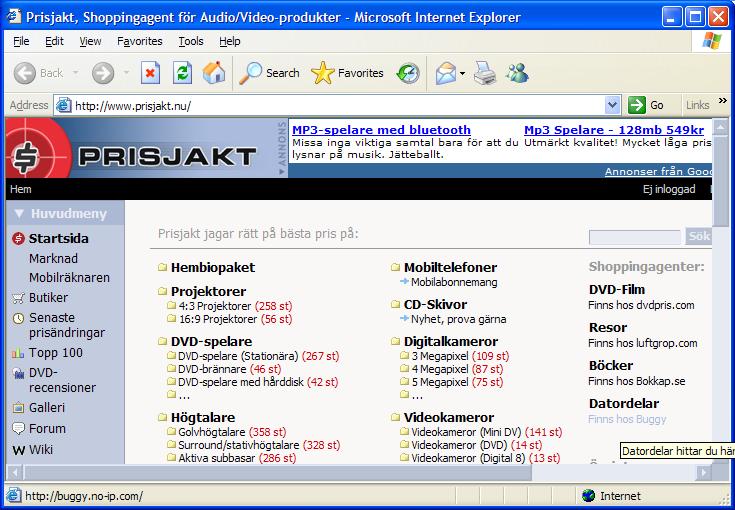
Task: Open the Mail button dropdown arrow
Action: (x=463, y=73)
